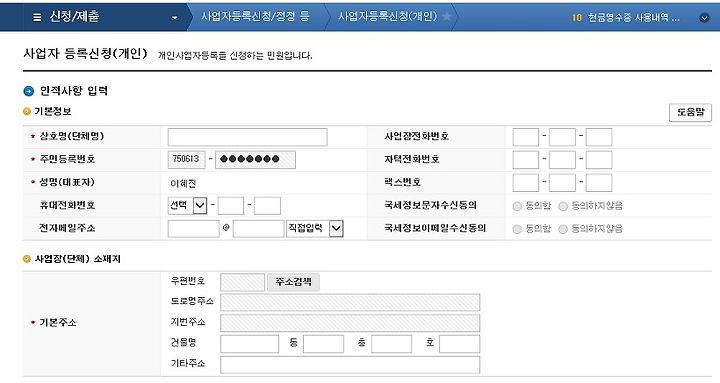Click the 자택전화번호 last field
This screenshot has width=720, height=383.
(x=599, y=160)
